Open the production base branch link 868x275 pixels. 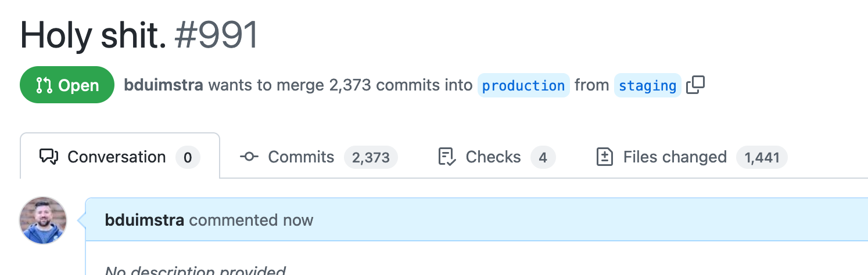pyautogui.click(x=523, y=85)
